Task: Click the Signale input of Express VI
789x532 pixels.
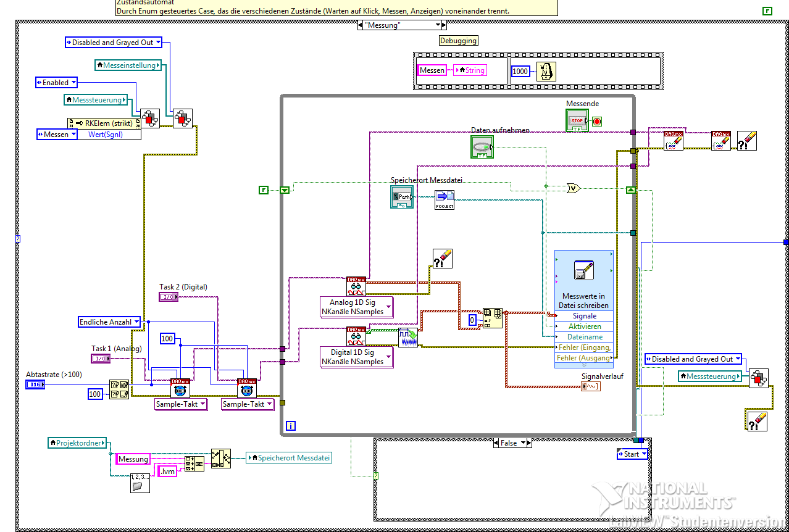Action: coord(584,316)
